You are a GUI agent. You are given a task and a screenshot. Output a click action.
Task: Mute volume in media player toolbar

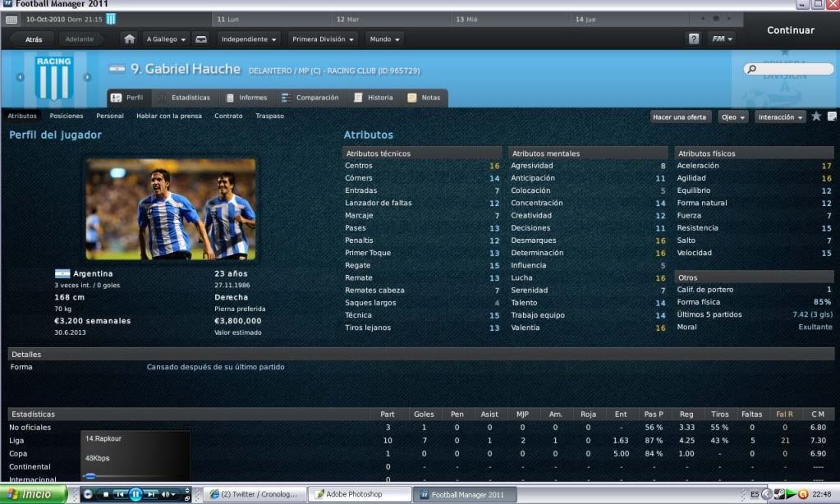pos(165,494)
